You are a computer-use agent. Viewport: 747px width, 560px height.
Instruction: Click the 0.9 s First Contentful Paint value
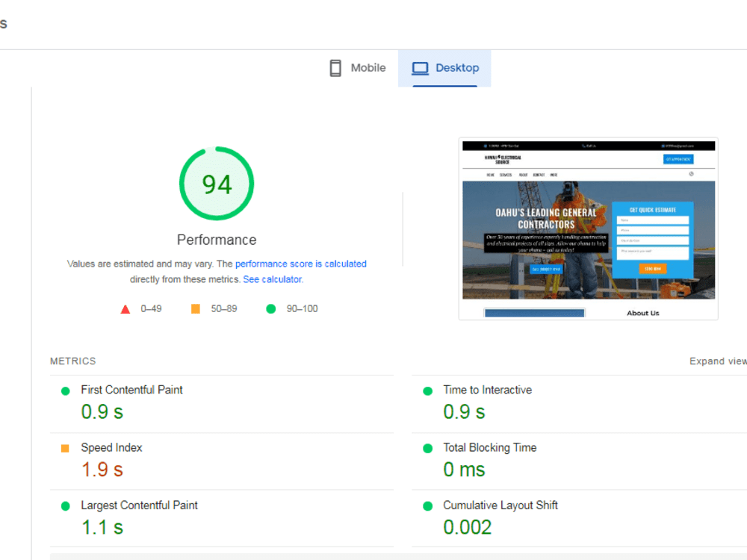(102, 412)
